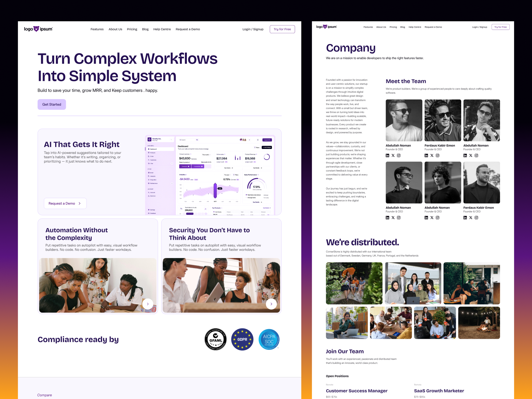This screenshot has height=399, width=532.
Task: Expand the Chat item in the dashboard sidebar
Action: (x=172, y=164)
